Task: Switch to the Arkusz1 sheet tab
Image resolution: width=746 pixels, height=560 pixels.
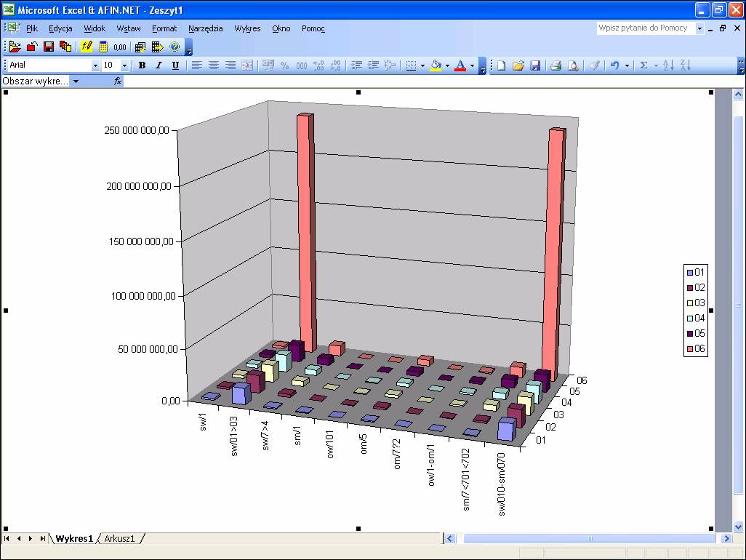Action: [119, 539]
